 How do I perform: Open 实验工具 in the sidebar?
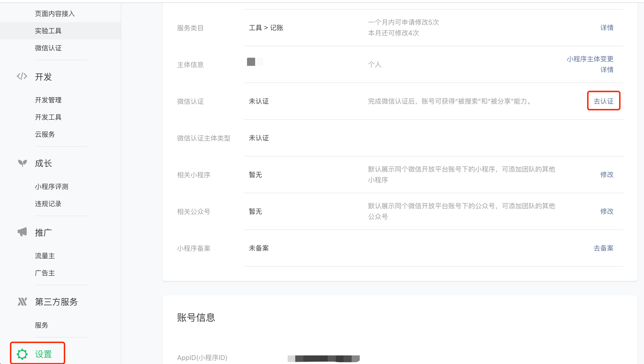point(48,31)
